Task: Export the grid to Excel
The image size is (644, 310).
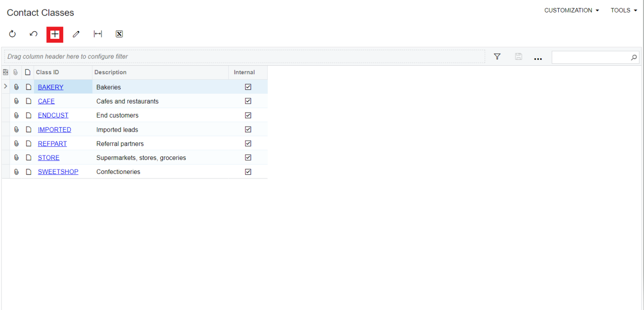Action: (x=119, y=34)
